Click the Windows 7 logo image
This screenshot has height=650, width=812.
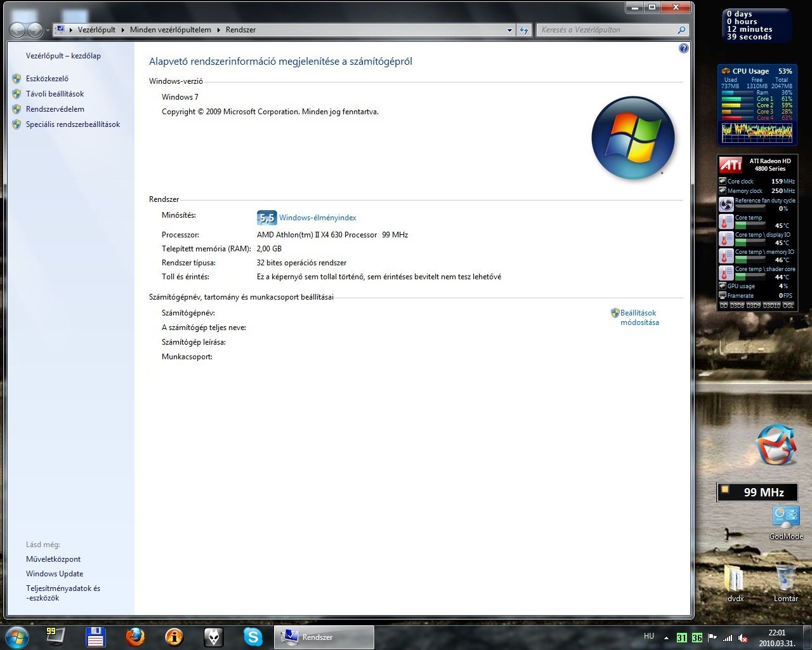(x=633, y=138)
